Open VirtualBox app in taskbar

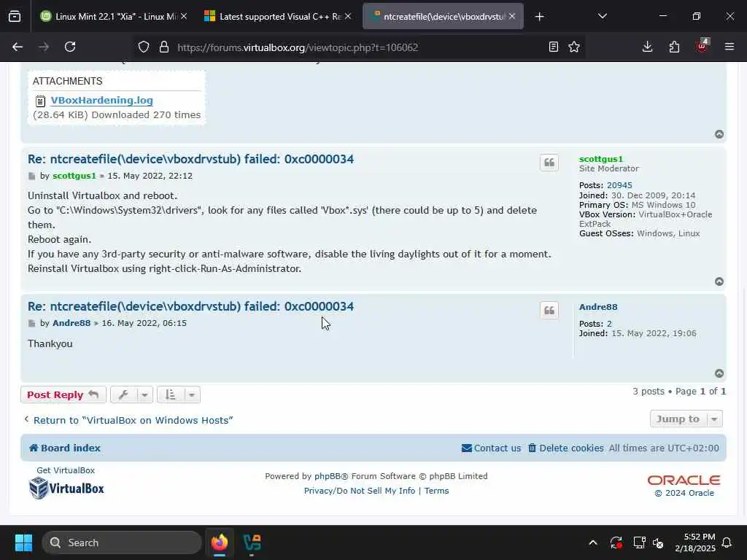pos(252,542)
